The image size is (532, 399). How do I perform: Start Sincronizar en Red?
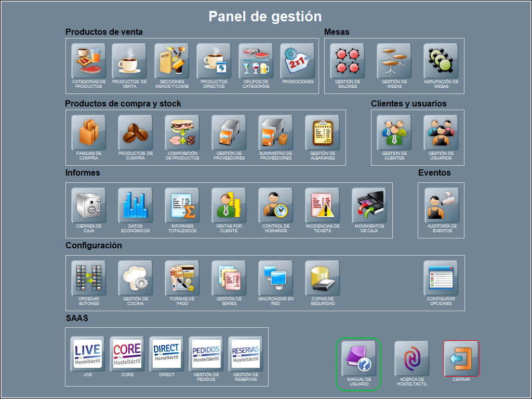coord(275,278)
